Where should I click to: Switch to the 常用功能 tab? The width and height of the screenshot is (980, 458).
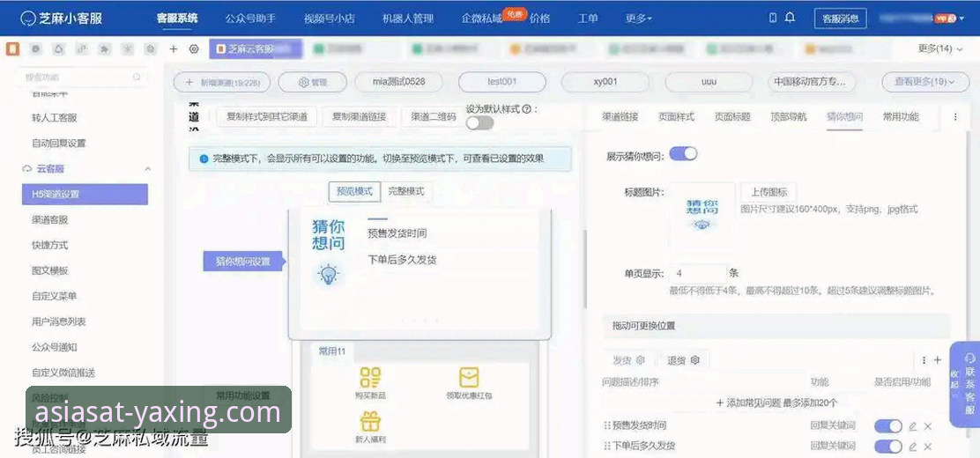(901, 117)
